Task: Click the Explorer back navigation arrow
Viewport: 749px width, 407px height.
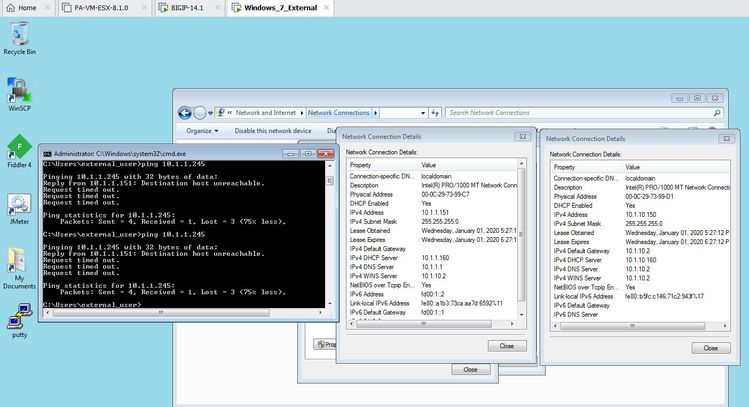Action: tap(184, 113)
